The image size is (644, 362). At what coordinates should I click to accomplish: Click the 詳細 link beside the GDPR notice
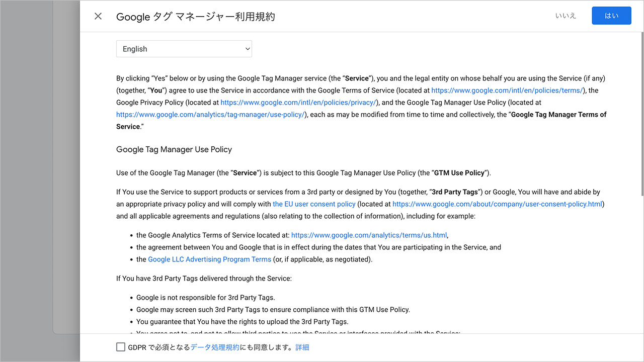point(302,346)
